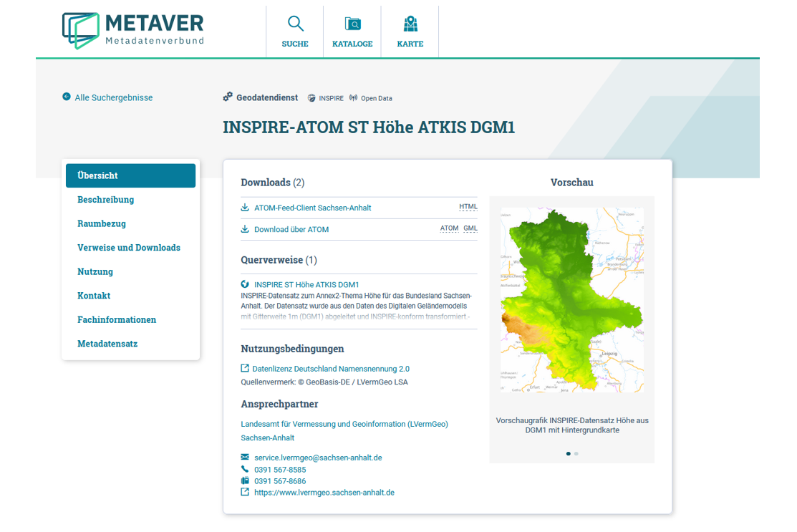Open the Raumbezug sidebar item
Viewport: 797px width, 532px height.
(x=102, y=223)
